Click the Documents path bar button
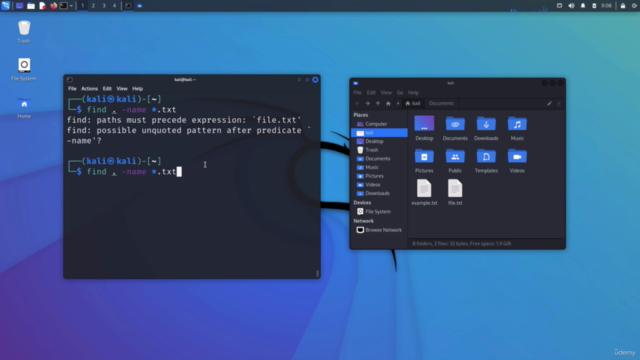Viewport: 640px width, 360px height. tap(441, 104)
